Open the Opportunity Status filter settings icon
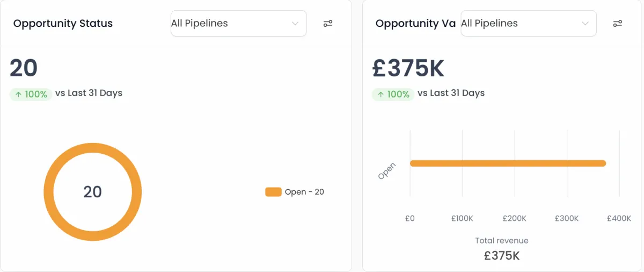Viewport: 644px width, 272px height. 328,24
